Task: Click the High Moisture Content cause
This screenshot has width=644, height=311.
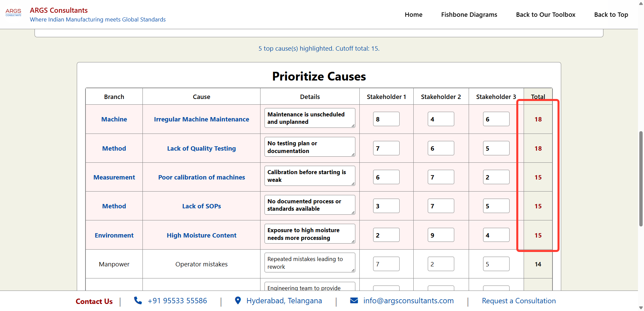Action: (201, 235)
